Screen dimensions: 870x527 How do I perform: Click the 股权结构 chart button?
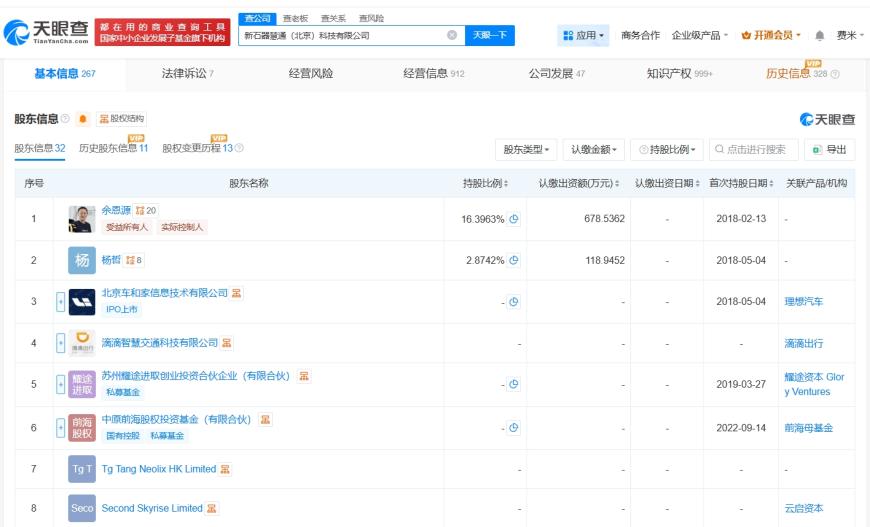(x=122, y=119)
